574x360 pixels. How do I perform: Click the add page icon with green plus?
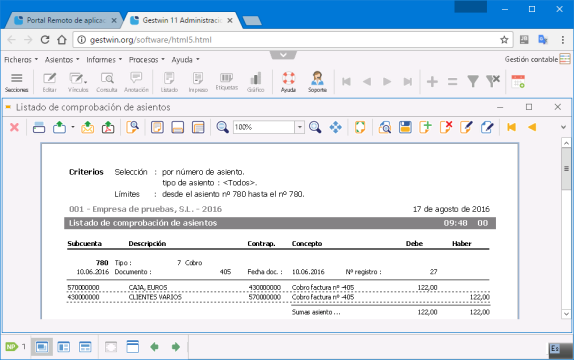click(425, 127)
